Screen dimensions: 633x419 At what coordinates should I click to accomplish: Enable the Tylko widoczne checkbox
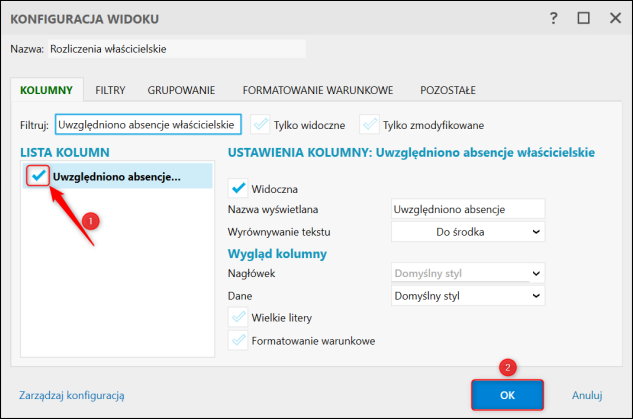pos(260,124)
